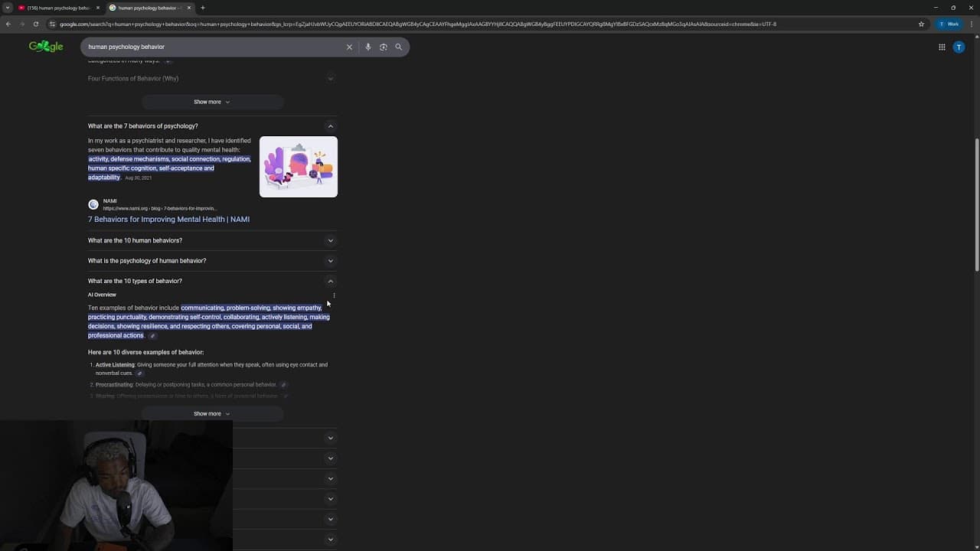
Task: Expand What is the psychology of human behavior
Action: (212, 260)
